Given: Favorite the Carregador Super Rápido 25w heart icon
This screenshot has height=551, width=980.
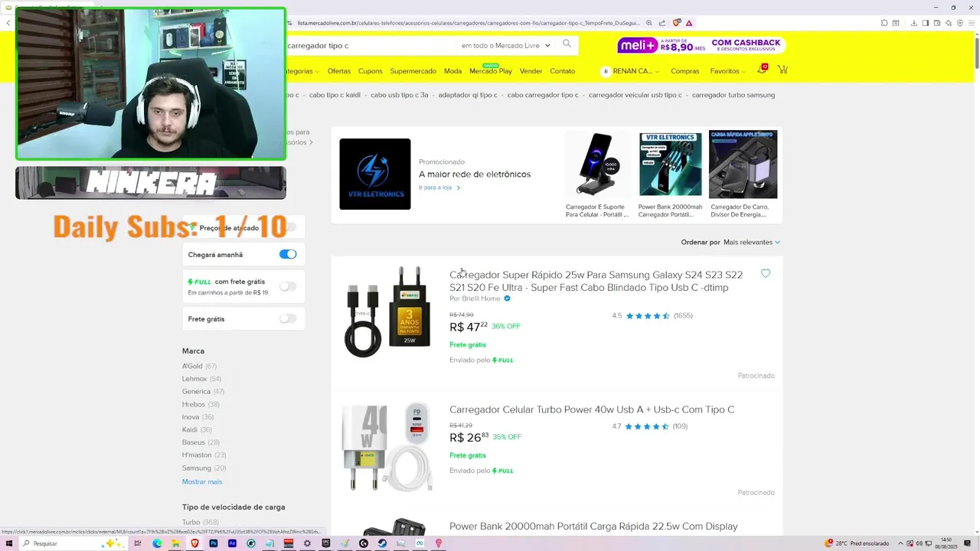Looking at the screenshot, I should 766,273.
